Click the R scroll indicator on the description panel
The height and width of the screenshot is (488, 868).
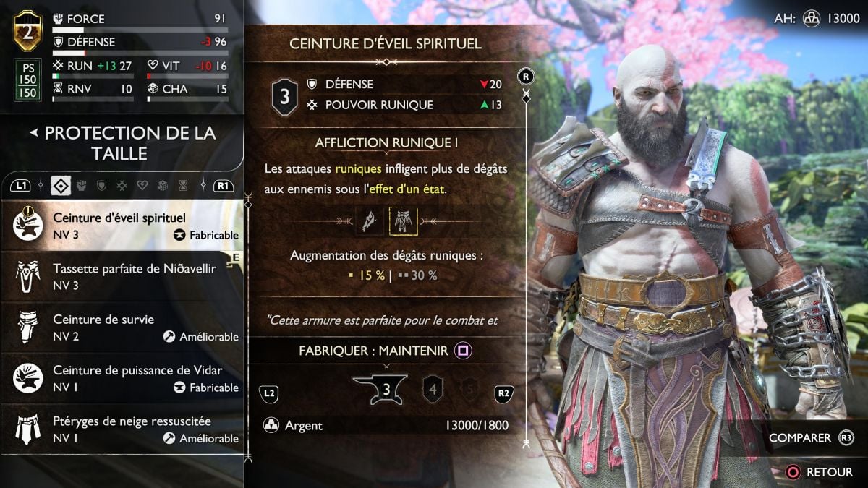526,76
